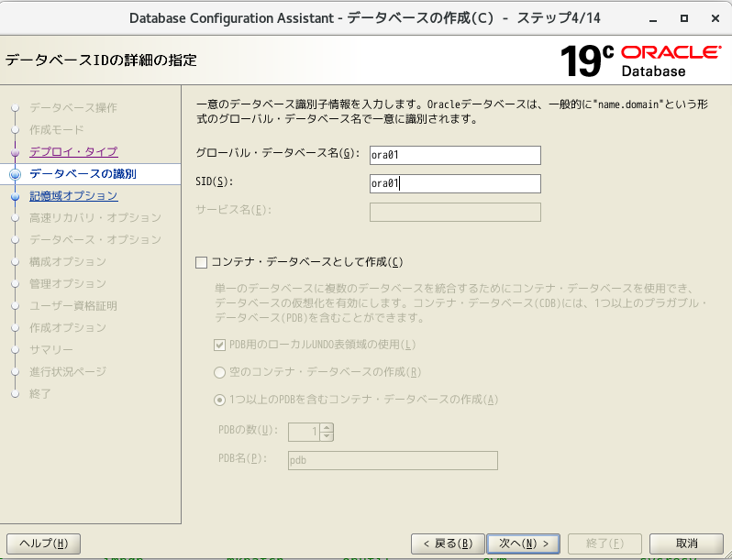Increase PDBの数 with up arrow
The width and height of the screenshot is (732, 560).
(x=327, y=428)
